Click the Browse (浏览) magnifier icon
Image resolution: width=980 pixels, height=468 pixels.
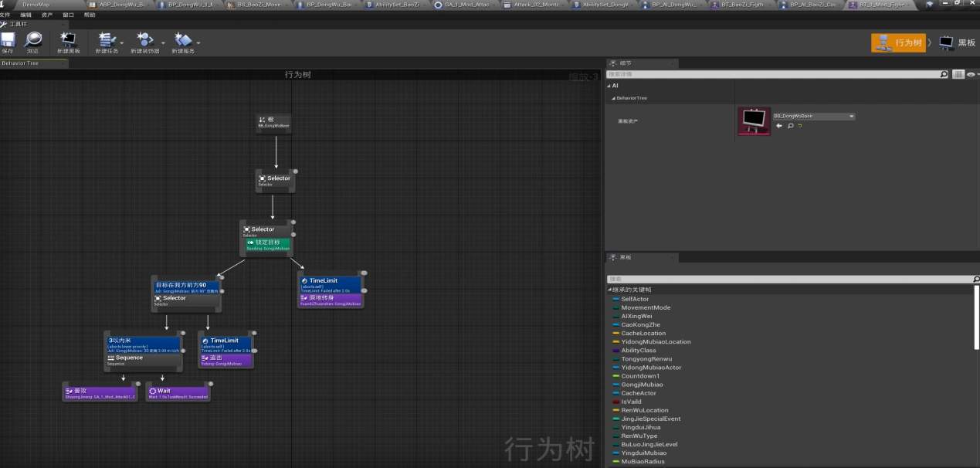tap(32, 41)
